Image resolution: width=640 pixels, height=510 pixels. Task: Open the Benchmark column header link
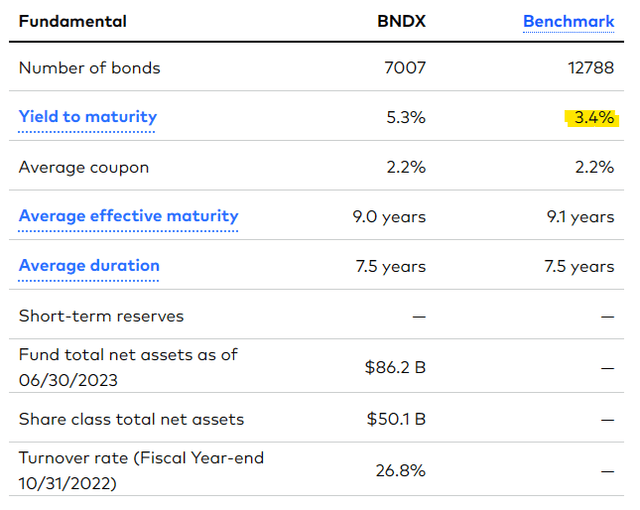568,21
